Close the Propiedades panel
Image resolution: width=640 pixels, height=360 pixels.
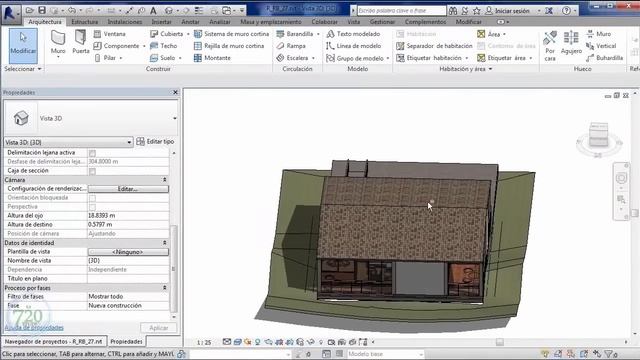pos(176,92)
